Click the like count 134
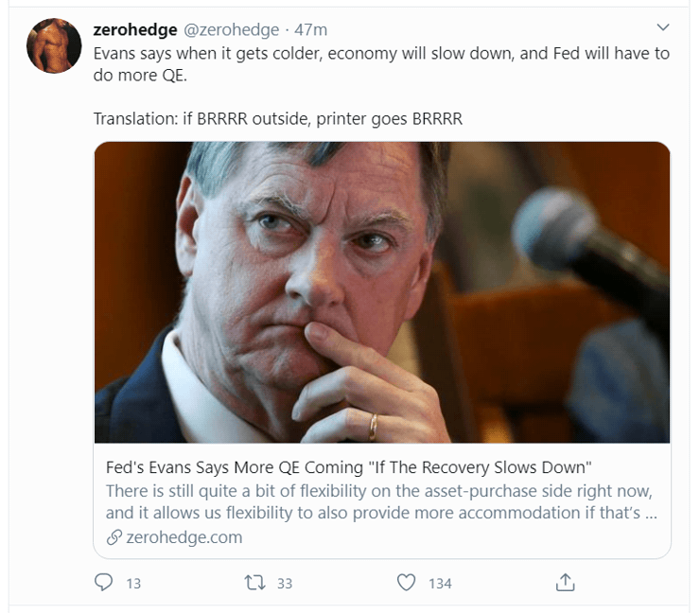Screen dimensions: 700x613 click(x=440, y=584)
